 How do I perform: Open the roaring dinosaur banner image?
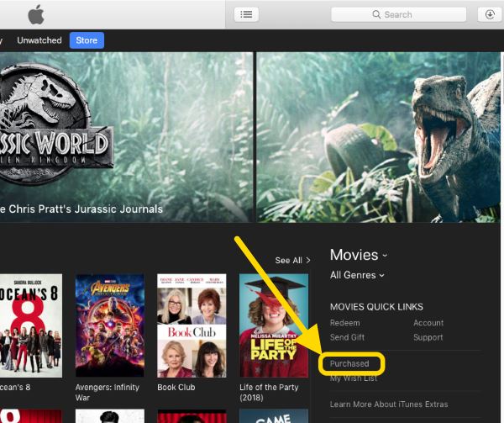pos(378,137)
